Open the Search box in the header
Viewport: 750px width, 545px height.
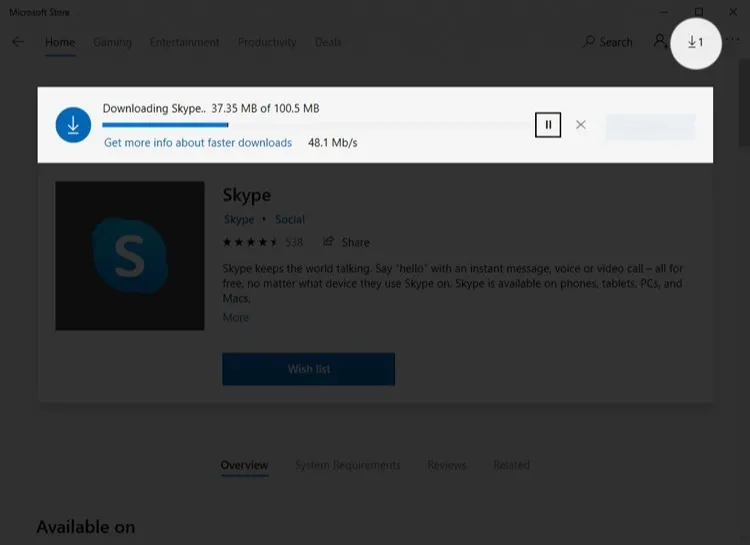point(607,42)
